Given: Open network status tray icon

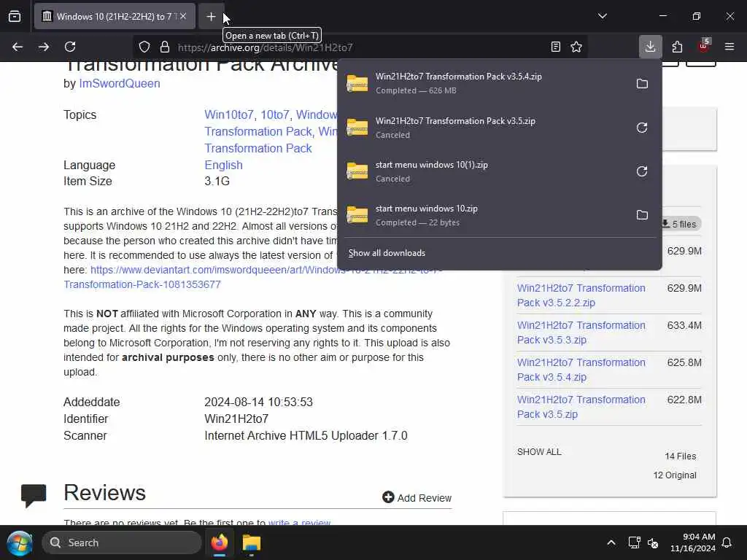Looking at the screenshot, I should click(x=634, y=542).
